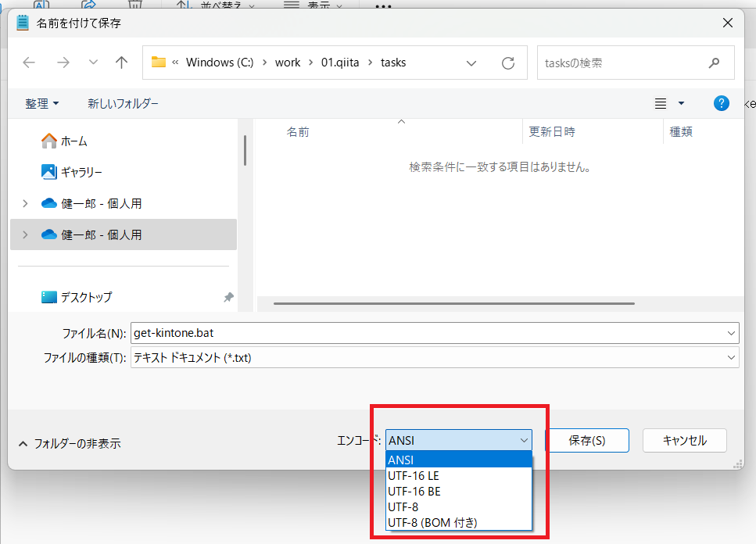Refresh the tasks folder view
This screenshot has width=756, height=544.
click(507, 63)
